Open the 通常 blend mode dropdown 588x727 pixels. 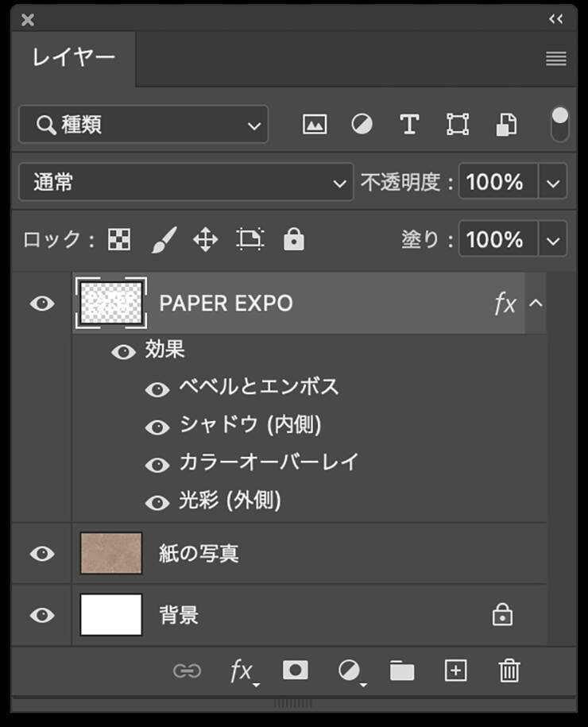pyautogui.click(x=186, y=183)
